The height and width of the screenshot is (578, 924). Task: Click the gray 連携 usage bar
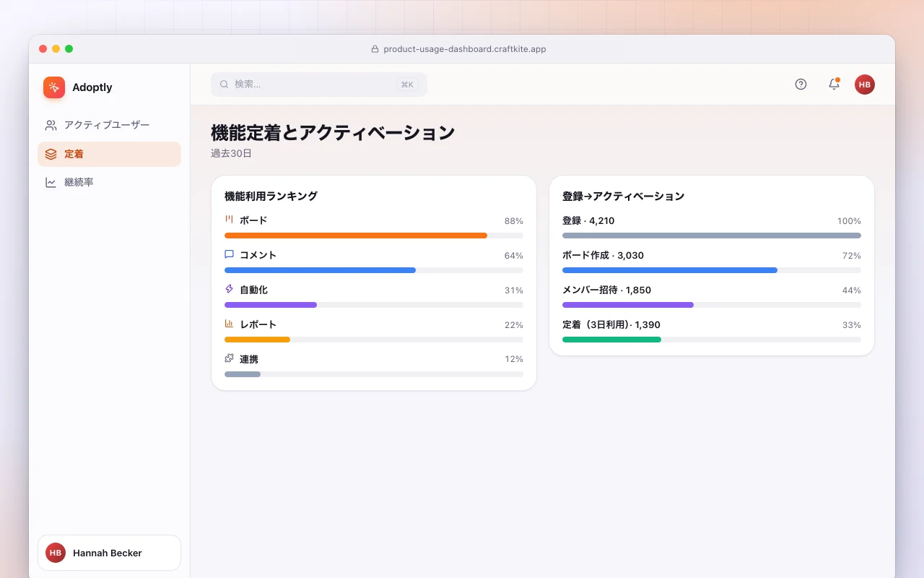point(243,374)
